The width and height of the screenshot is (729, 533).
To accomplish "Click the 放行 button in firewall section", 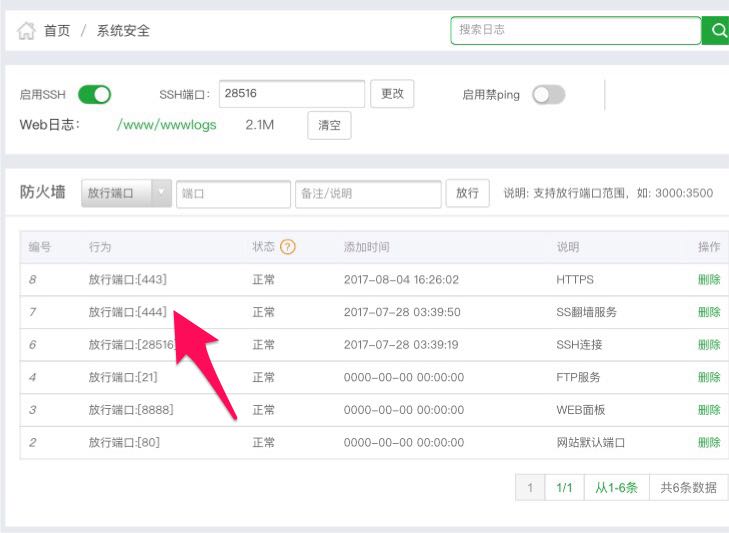I will (467, 194).
